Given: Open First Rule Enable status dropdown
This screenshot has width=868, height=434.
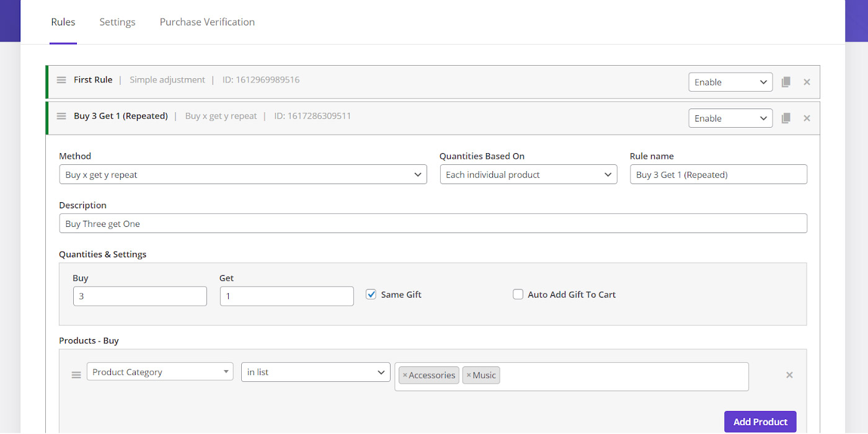Looking at the screenshot, I should pyautogui.click(x=730, y=82).
